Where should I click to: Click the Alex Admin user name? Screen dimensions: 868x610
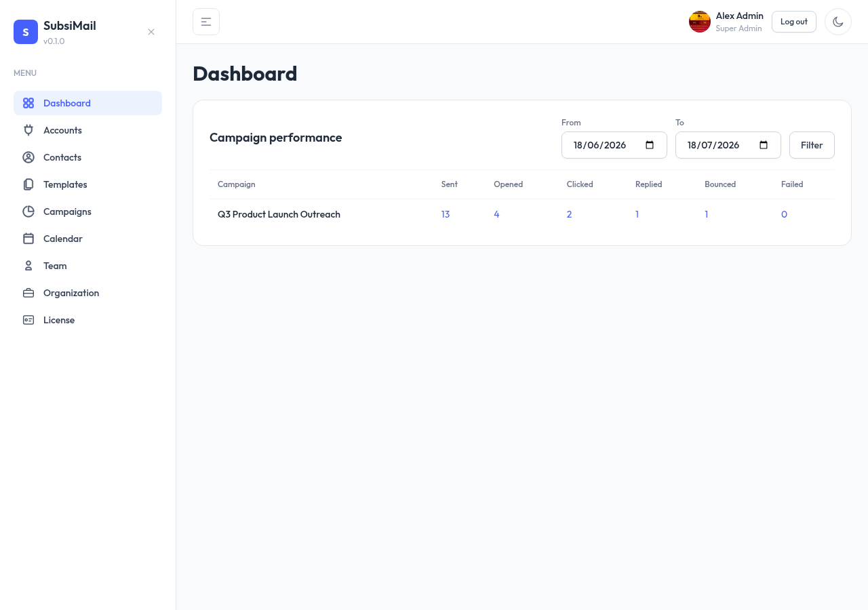[x=740, y=16]
